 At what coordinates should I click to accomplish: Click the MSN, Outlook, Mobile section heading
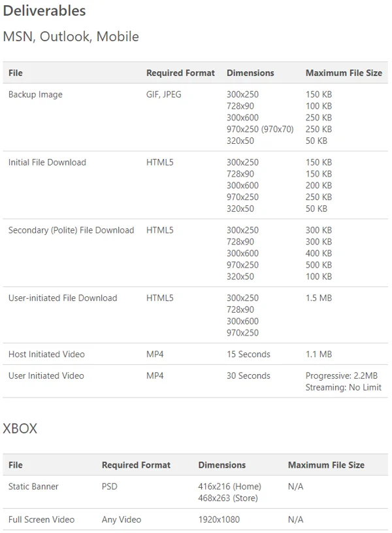tap(71, 37)
